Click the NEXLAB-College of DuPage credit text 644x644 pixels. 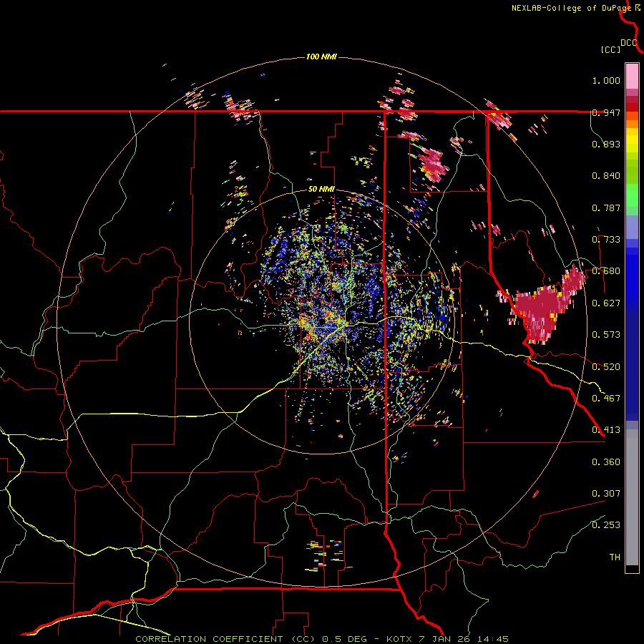coord(571,8)
